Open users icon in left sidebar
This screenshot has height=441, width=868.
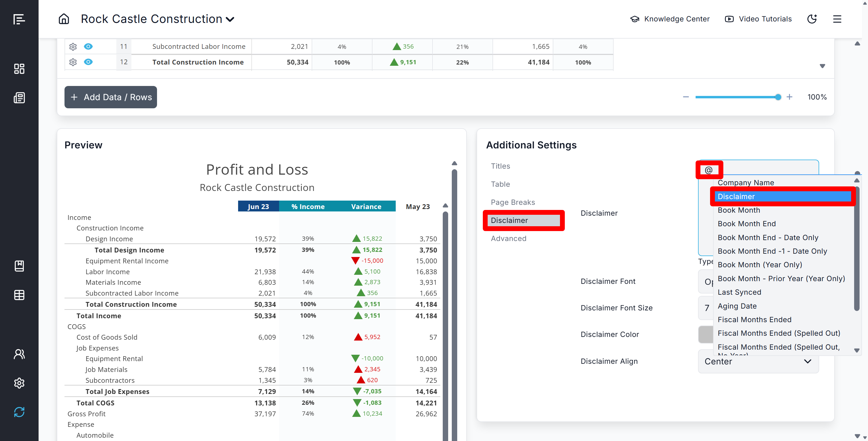[x=19, y=354]
